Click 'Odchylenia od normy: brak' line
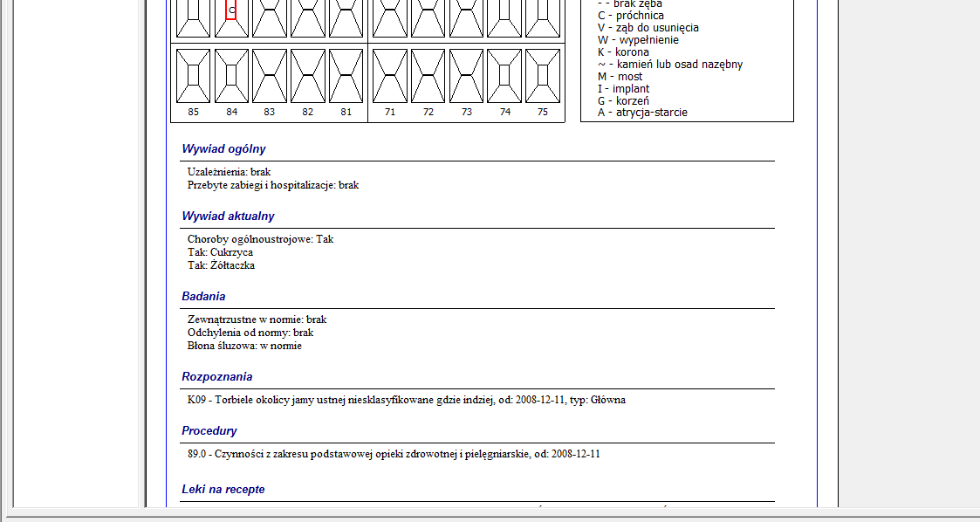The image size is (980, 522). (250, 333)
